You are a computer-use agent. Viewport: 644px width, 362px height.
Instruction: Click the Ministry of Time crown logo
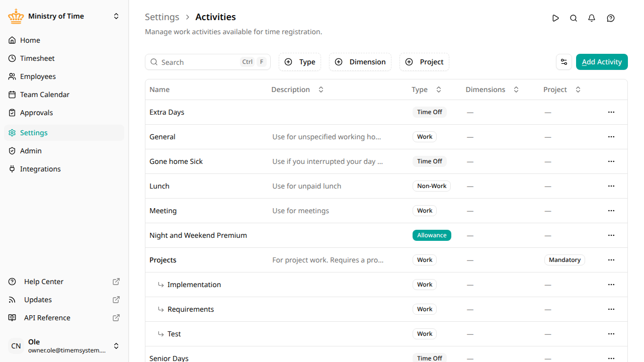16,16
